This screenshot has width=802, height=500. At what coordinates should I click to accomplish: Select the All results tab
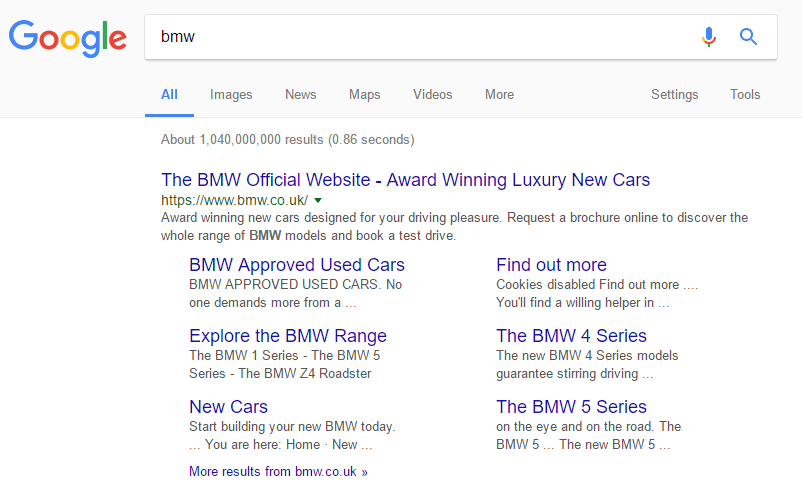coord(169,95)
